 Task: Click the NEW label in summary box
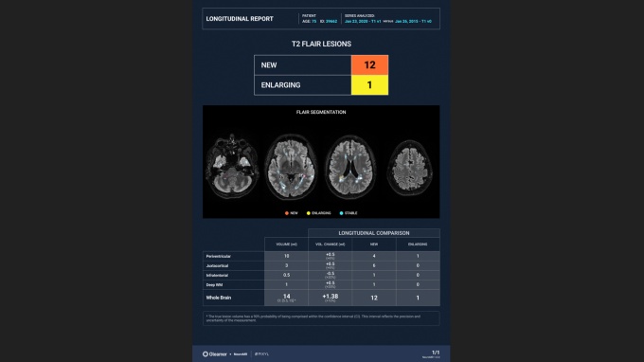coord(269,65)
